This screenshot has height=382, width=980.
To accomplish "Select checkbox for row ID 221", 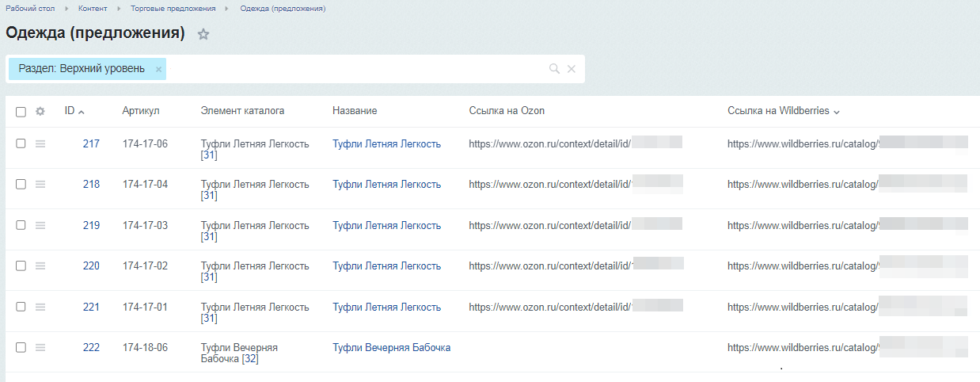I will [x=21, y=307].
